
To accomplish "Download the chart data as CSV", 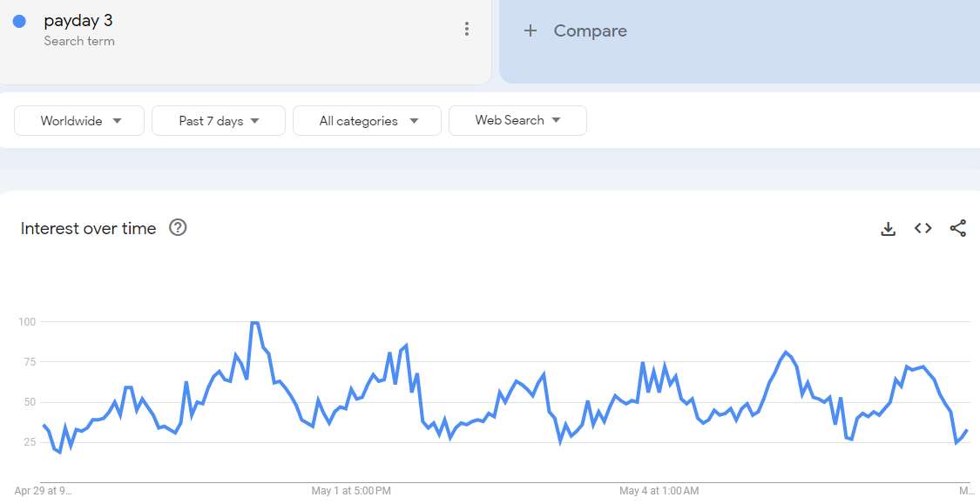I will pyautogui.click(x=889, y=229).
